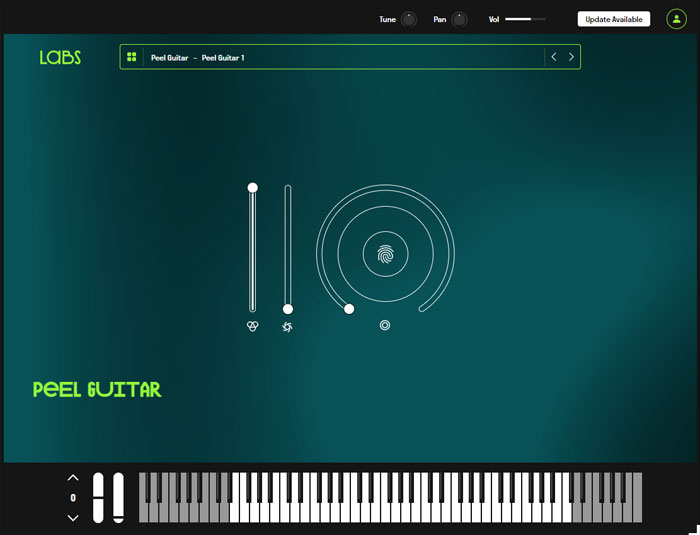Go to the previous preset arrow
The width and height of the screenshot is (700, 535).
tap(554, 57)
